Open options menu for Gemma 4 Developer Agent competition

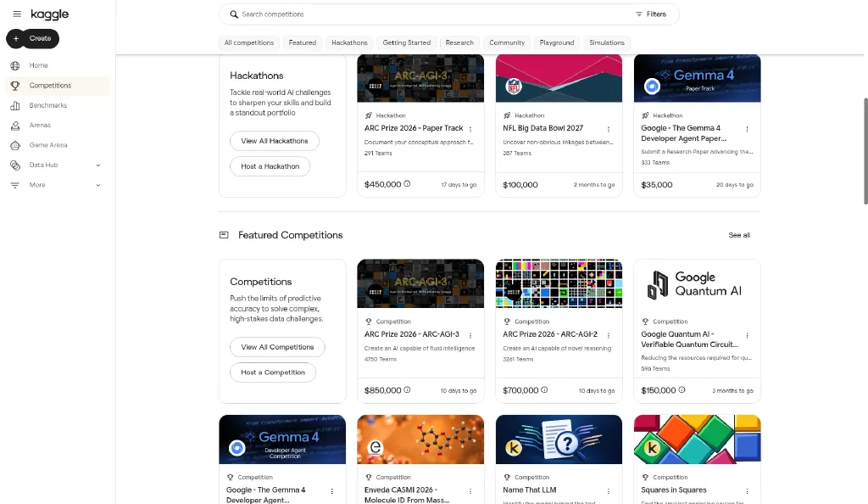pos(332,490)
